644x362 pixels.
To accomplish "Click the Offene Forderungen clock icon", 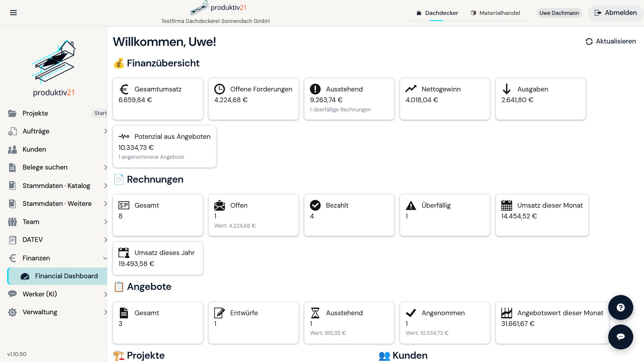I will [x=219, y=89].
